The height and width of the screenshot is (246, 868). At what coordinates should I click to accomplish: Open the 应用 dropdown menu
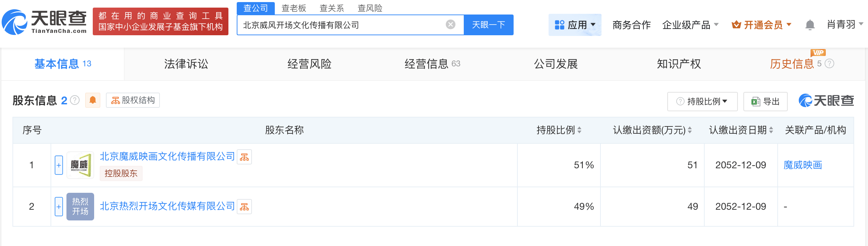(575, 25)
